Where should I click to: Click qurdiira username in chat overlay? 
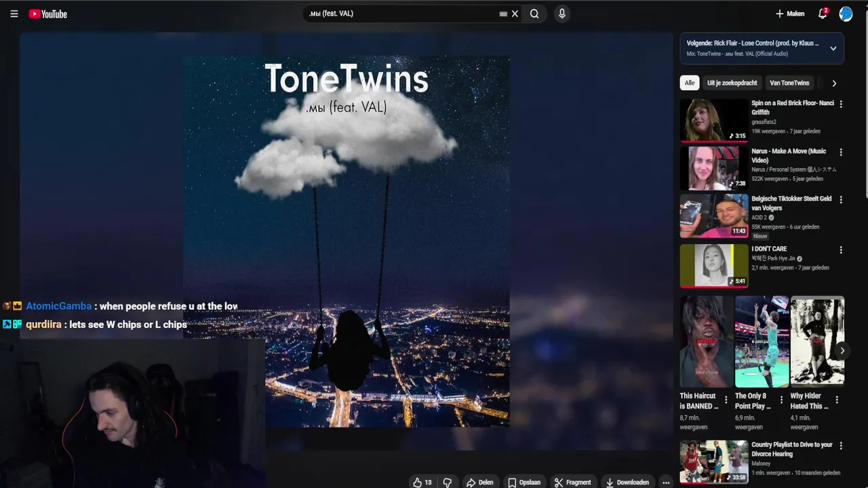43,325
